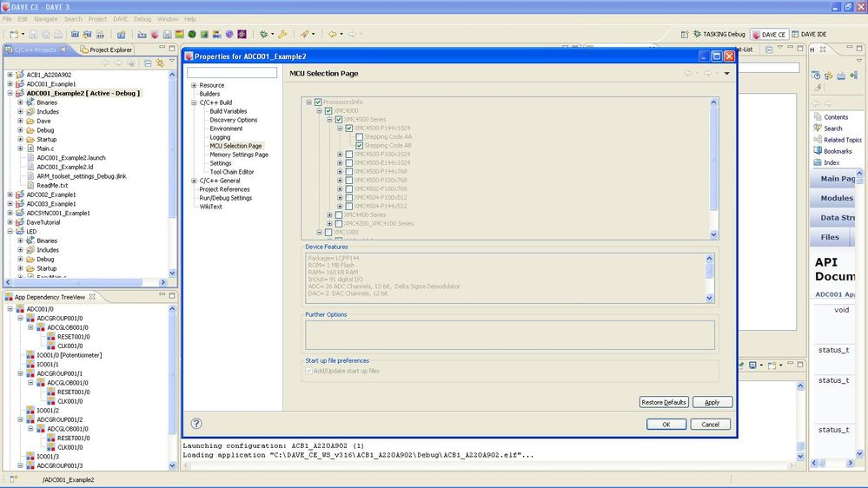Viewport: 868px width, 488px height.
Task: Click the first Help panel toolbar icon with question mark
Action: point(816,76)
